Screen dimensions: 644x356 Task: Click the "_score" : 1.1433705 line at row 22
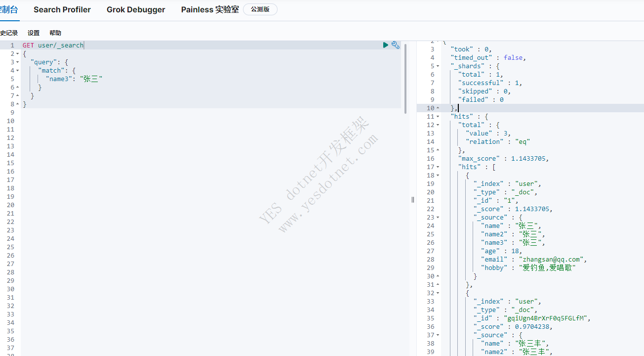coord(513,209)
